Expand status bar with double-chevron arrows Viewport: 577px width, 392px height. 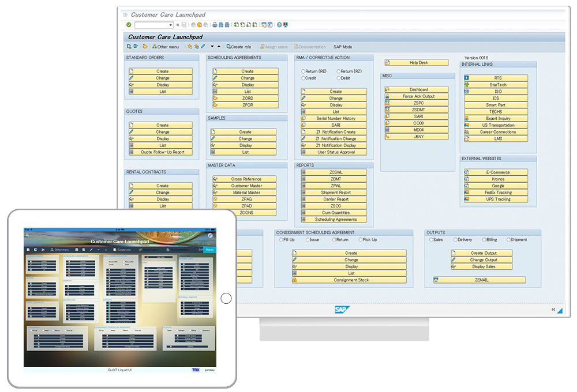click(x=553, y=310)
